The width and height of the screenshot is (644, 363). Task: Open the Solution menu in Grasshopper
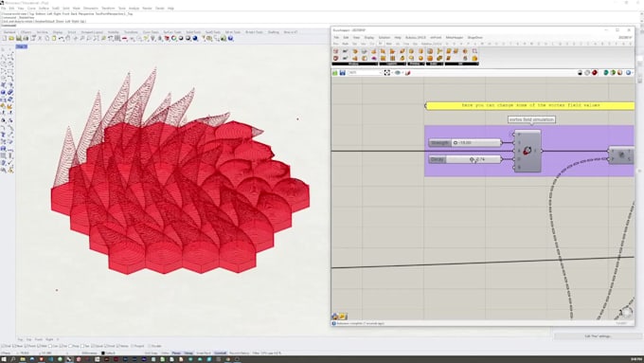(x=384, y=37)
